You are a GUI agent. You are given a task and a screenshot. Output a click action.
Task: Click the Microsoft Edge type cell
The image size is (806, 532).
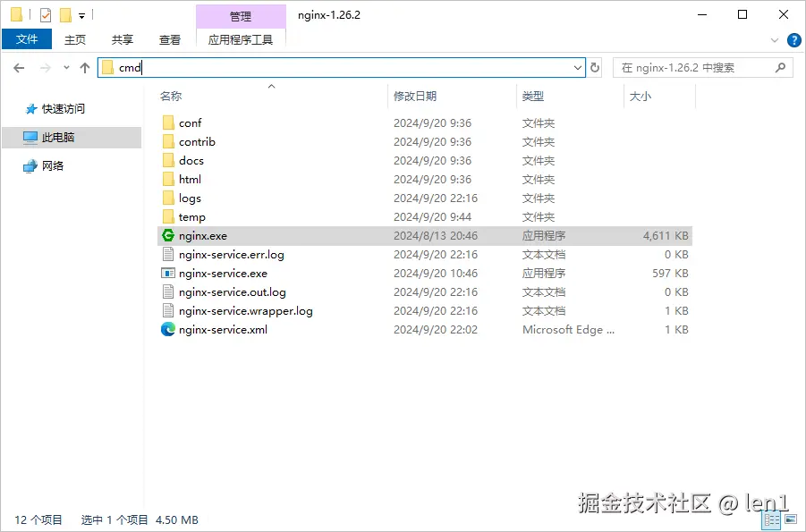tap(568, 329)
